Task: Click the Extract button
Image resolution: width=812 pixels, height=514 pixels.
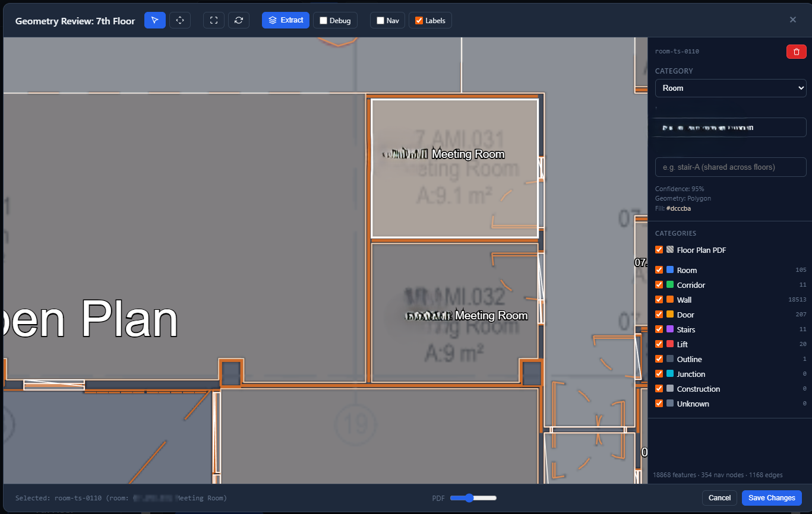Action: point(286,20)
